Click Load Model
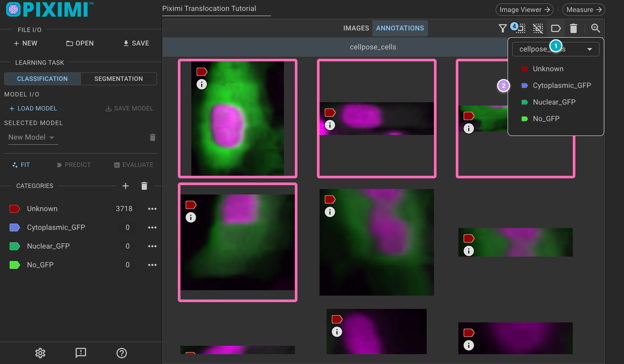The width and height of the screenshot is (624, 364). (x=33, y=108)
